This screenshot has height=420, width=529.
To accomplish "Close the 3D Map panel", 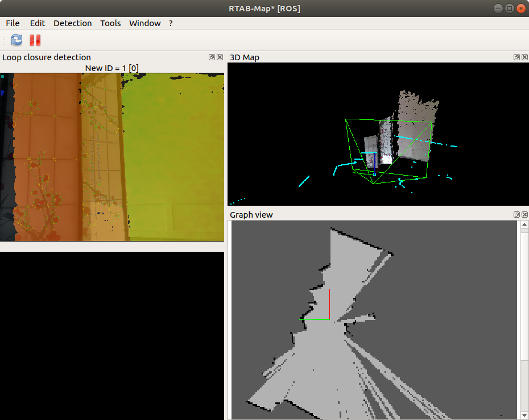I will (x=523, y=57).
